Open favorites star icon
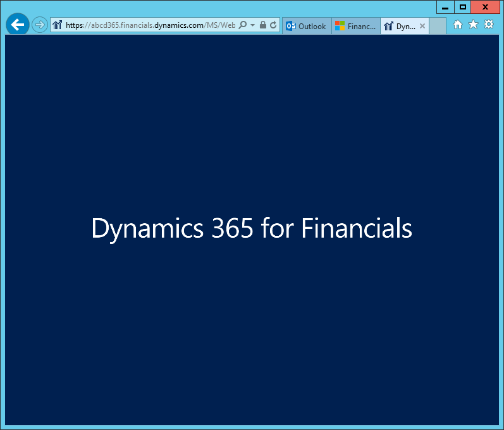Image resolution: width=504 pixels, height=430 pixels. [x=473, y=25]
